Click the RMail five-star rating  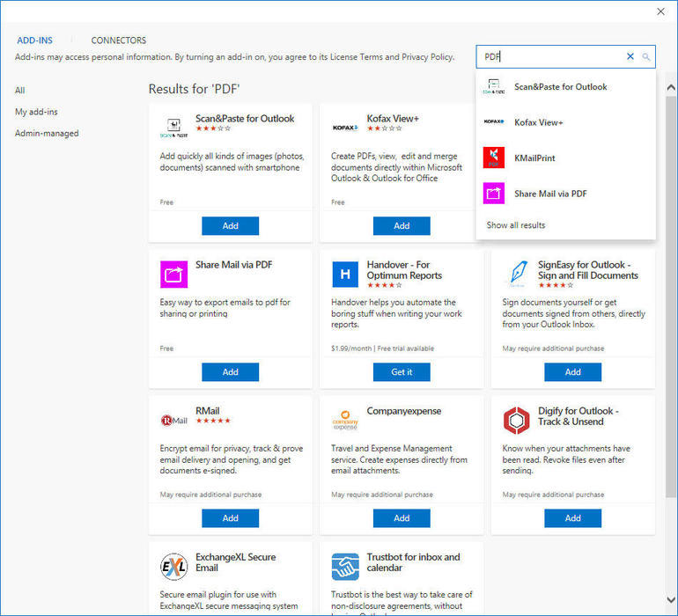tap(213, 421)
